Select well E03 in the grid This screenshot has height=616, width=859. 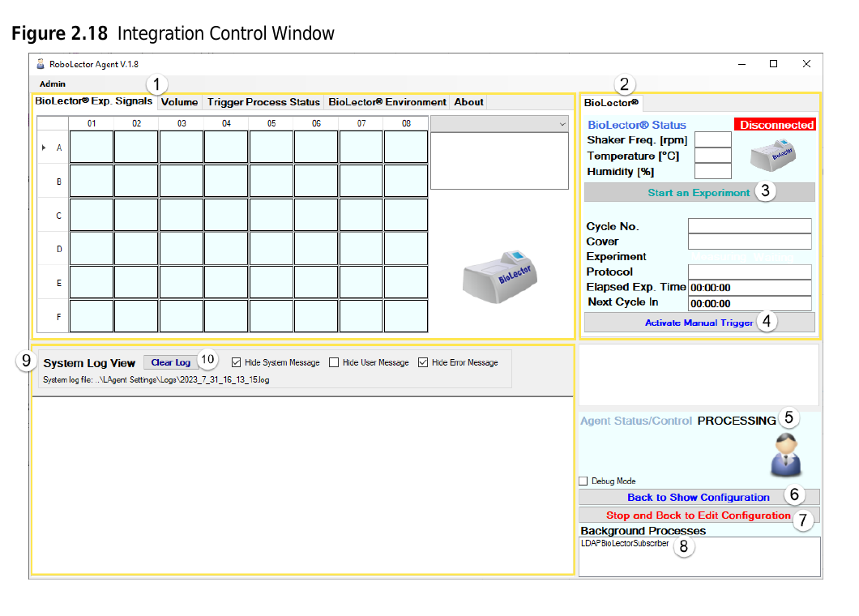click(182, 282)
